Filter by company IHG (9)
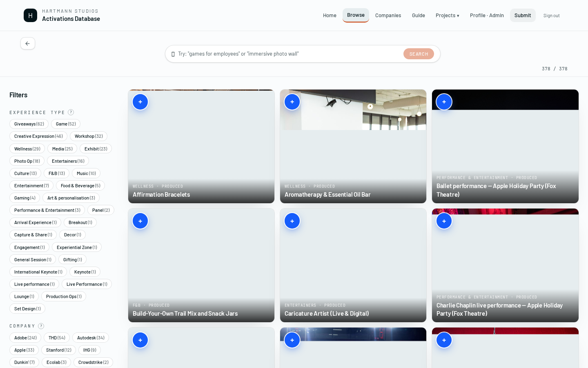This screenshot has width=588, height=368. [90, 350]
